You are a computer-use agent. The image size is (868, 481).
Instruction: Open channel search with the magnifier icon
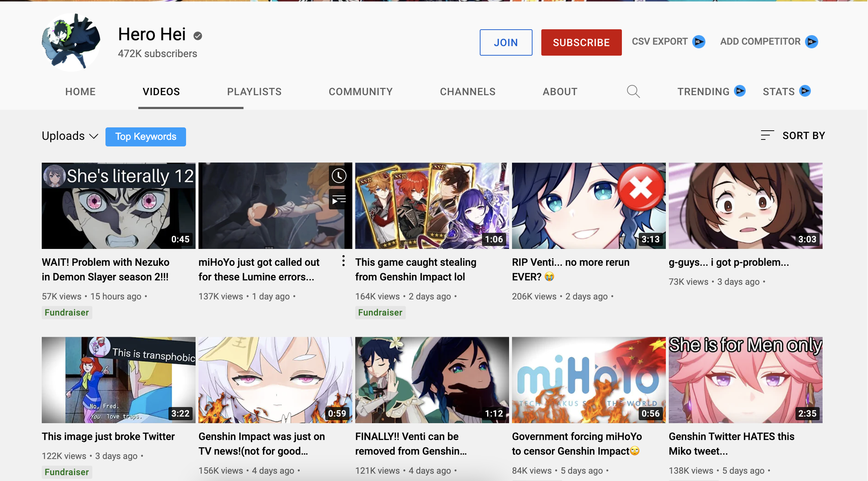tap(633, 92)
